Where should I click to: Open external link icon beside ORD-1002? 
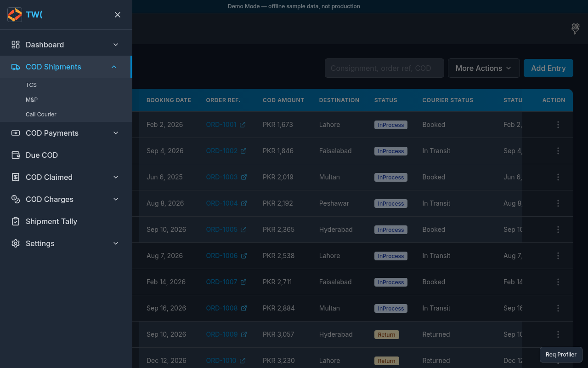(x=244, y=151)
